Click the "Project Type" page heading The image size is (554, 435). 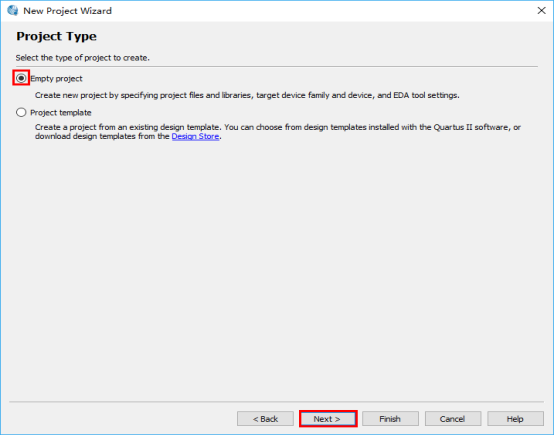pyautogui.click(x=57, y=36)
